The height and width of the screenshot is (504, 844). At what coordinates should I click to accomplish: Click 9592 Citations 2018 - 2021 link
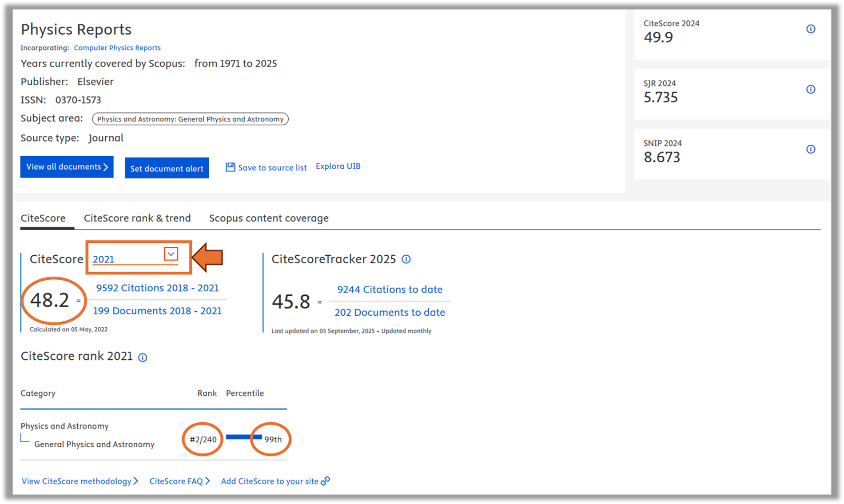[157, 288]
